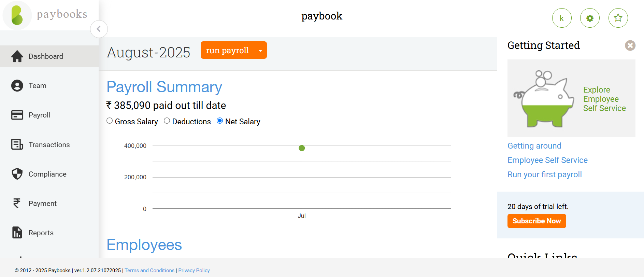Click the Dashboard home icon

pyautogui.click(x=17, y=56)
